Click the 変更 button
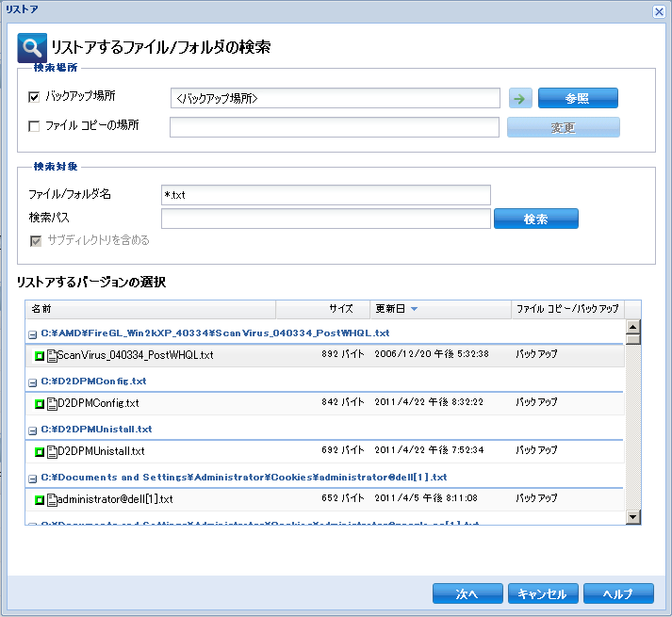This screenshot has width=672, height=617. point(564,127)
